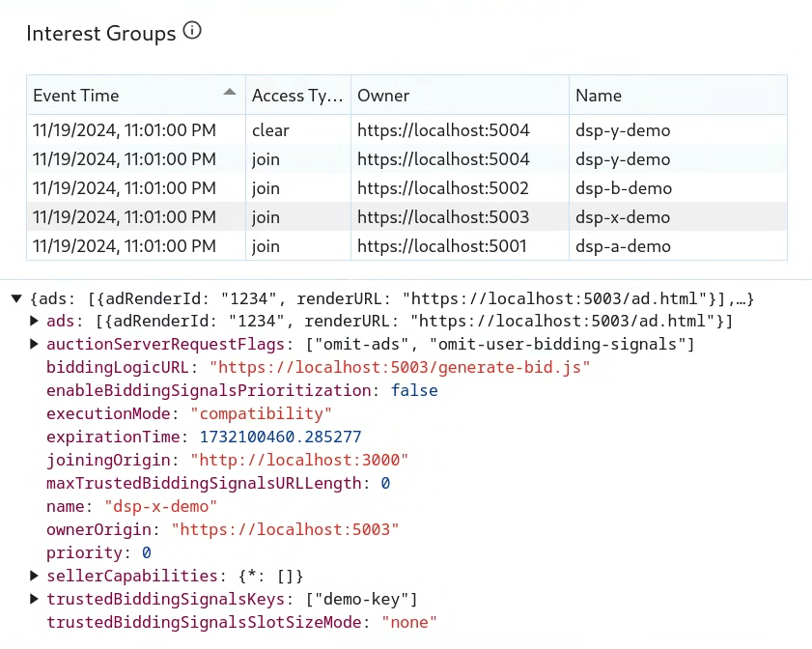Expand the sellerCapabilities object
This screenshot has width=812, height=649.
click(x=35, y=576)
